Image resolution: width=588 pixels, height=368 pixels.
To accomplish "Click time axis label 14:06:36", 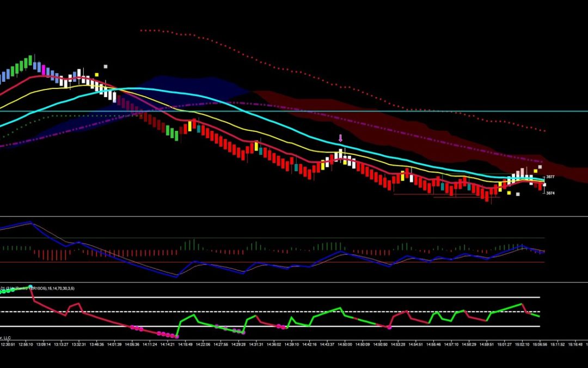I will click(x=132, y=344).
